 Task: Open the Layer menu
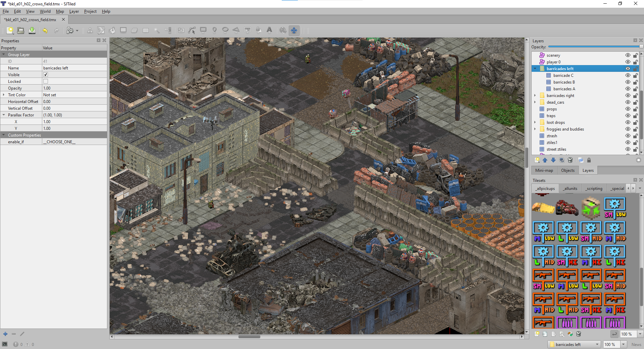74,11
